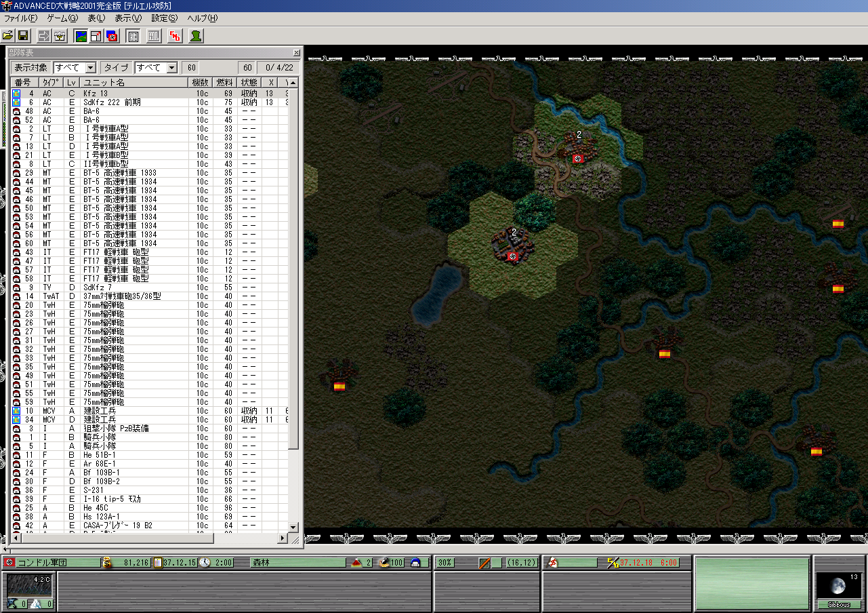
Task: Sort the unit table by ユニット名 column
Action: pyautogui.click(x=133, y=83)
